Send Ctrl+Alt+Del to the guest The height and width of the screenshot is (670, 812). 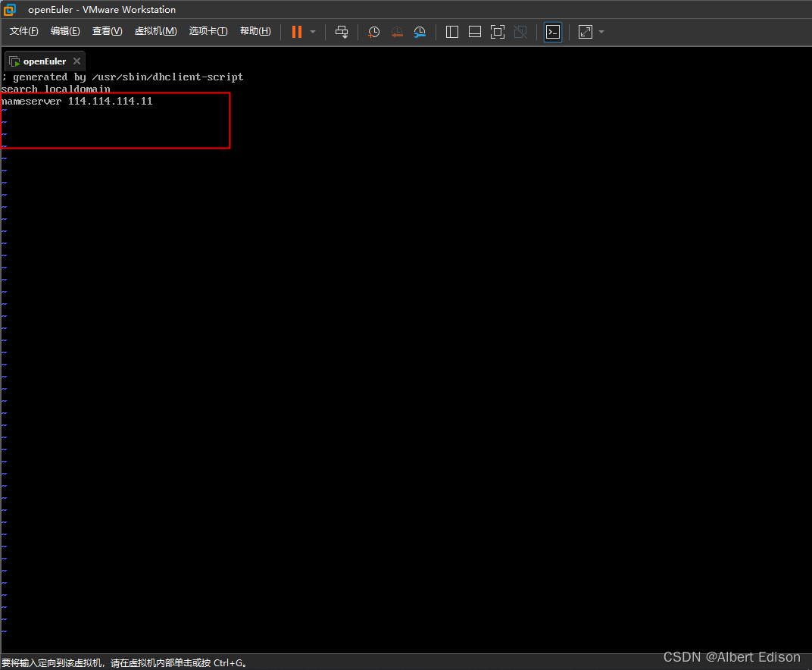pyautogui.click(x=342, y=31)
